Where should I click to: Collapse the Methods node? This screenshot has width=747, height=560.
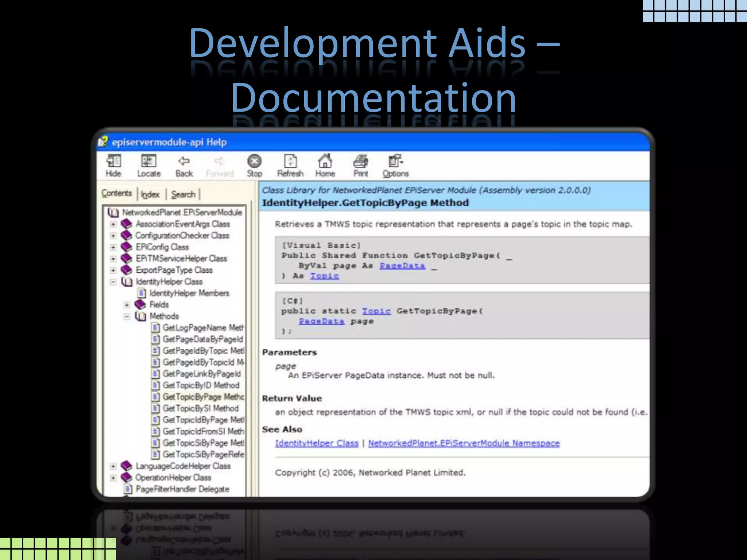click(127, 316)
